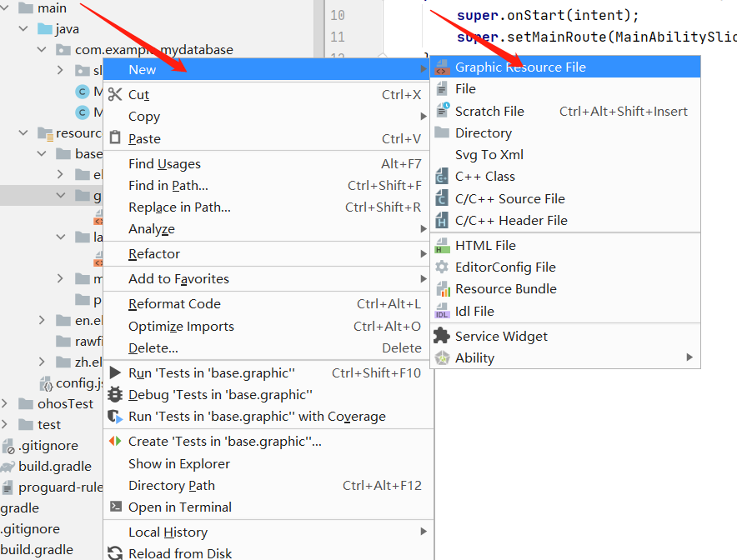This screenshot has width=737, height=560.
Task: Click the build.gradle elephant icon
Action: (x=8, y=466)
